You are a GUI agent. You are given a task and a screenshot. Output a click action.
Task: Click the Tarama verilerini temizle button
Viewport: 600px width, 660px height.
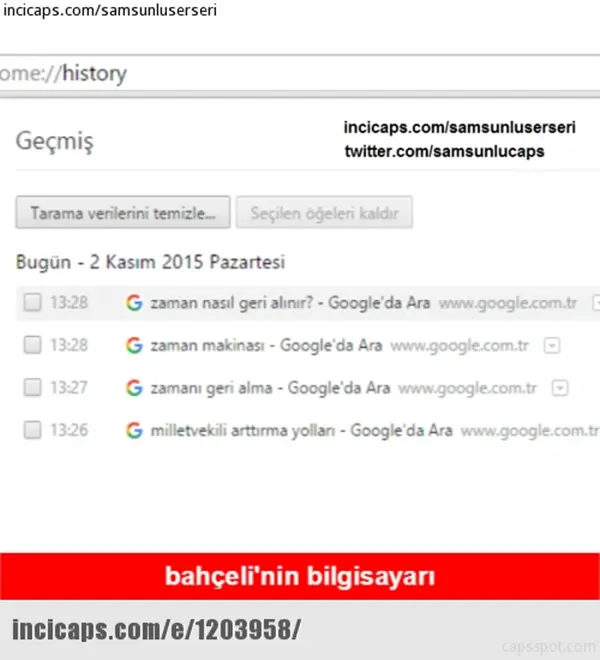pyautogui.click(x=123, y=213)
